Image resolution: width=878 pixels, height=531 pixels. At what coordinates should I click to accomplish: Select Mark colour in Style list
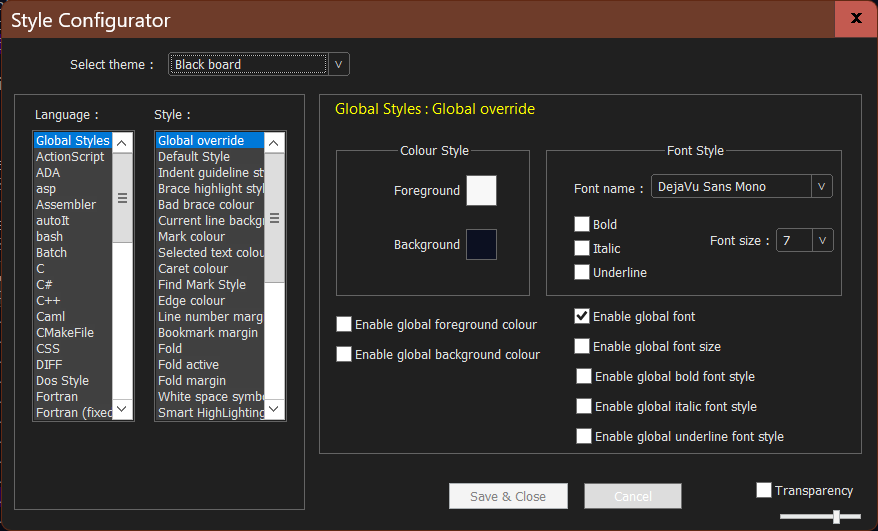pos(209,236)
